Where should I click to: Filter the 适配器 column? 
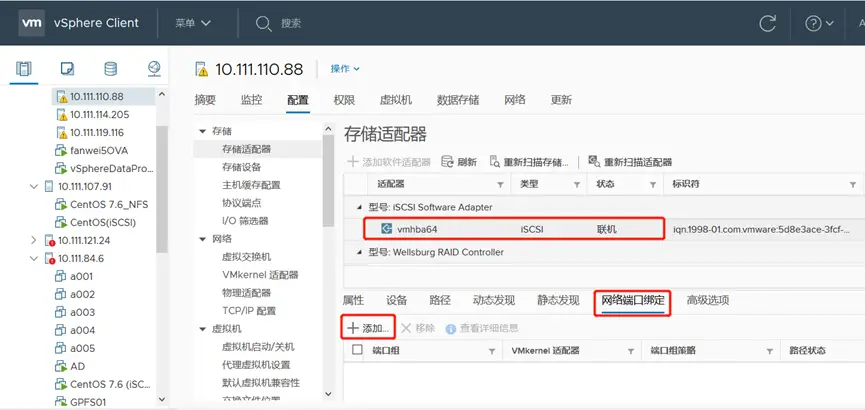pyautogui.click(x=500, y=185)
